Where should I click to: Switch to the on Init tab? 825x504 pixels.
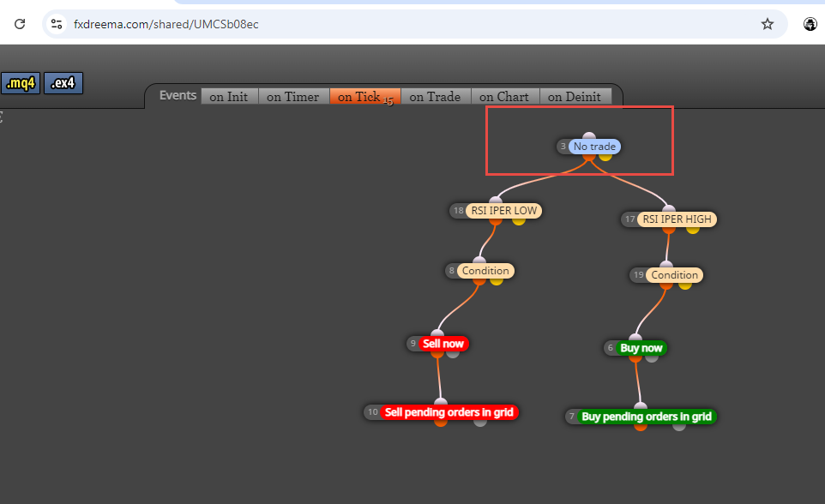229,96
